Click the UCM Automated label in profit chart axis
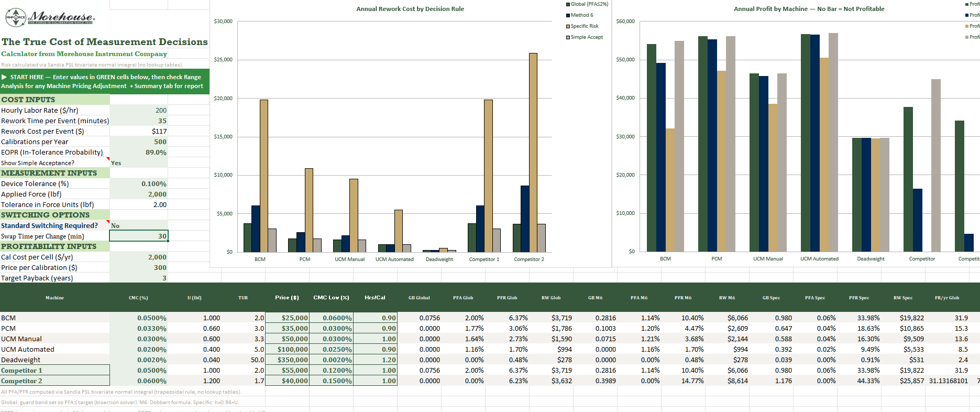 tap(819, 258)
